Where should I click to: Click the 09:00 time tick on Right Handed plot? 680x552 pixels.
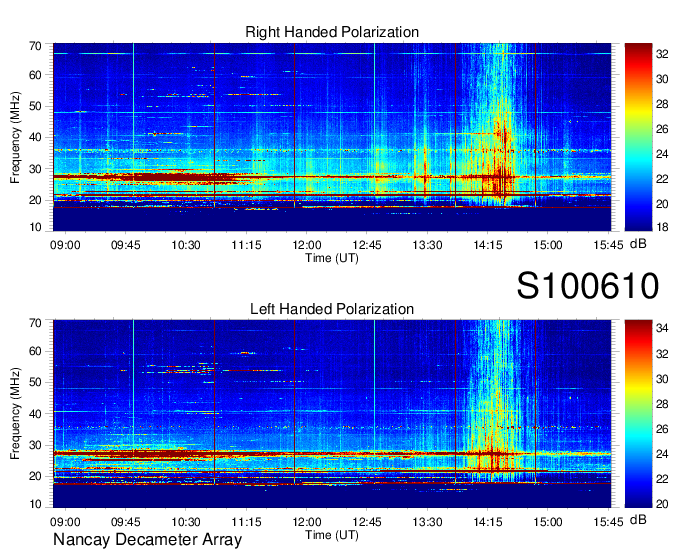pyautogui.click(x=65, y=245)
